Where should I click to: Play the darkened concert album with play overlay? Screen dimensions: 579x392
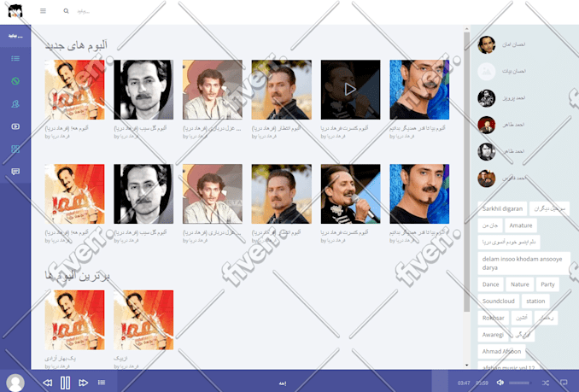pyautogui.click(x=350, y=90)
